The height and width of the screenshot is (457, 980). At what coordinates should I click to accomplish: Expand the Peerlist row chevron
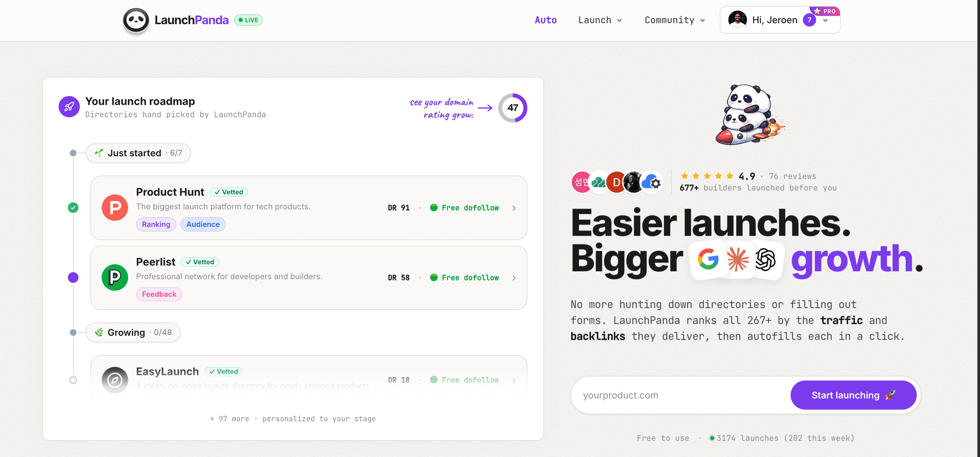tap(514, 278)
